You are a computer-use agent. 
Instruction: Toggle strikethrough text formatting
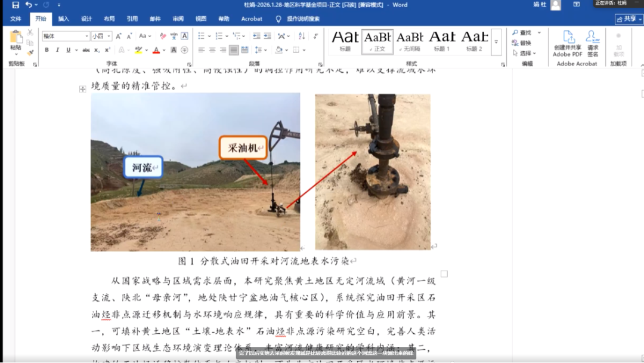(x=86, y=50)
